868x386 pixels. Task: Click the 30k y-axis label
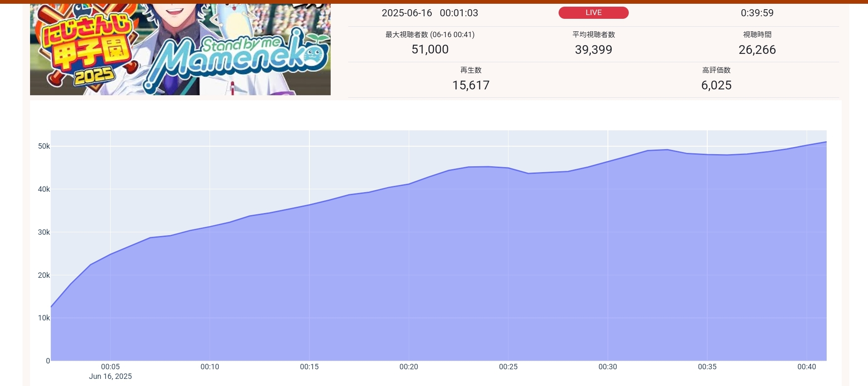(44, 232)
